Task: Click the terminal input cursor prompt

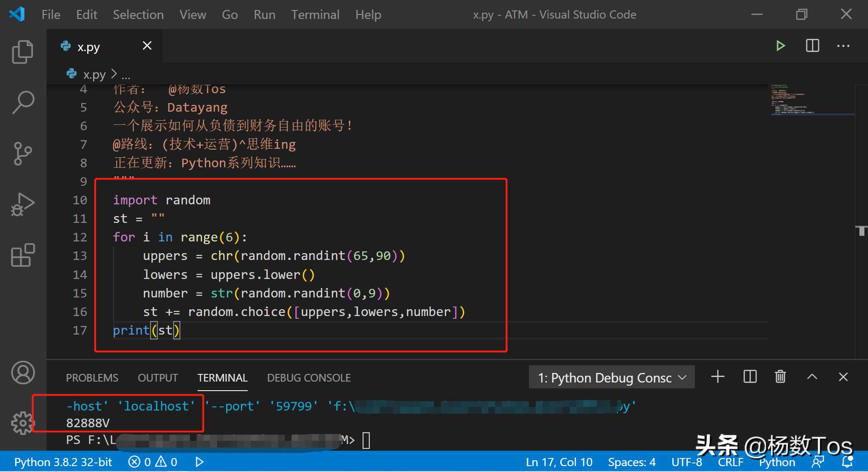Action: [x=366, y=440]
